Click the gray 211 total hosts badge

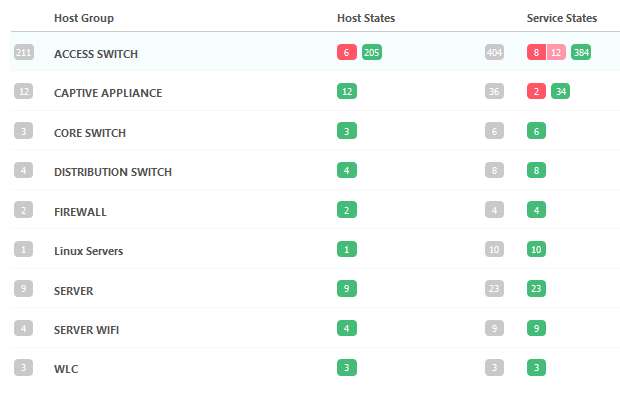tap(24, 52)
